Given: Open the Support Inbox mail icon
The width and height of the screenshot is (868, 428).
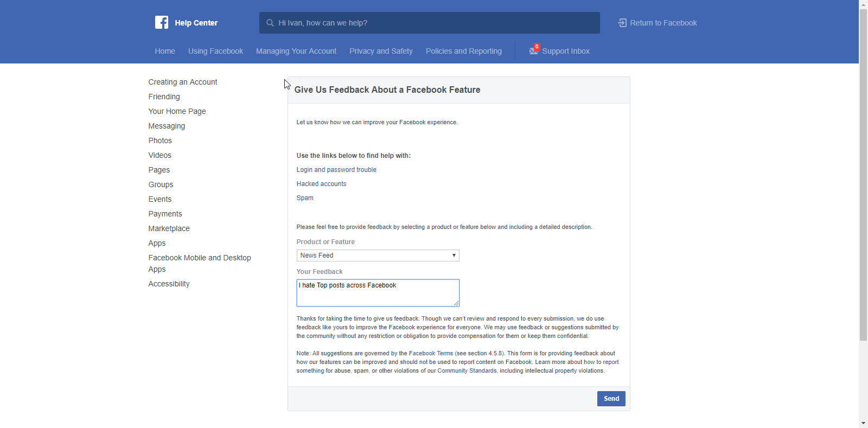Looking at the screenshot, I should tap(534, 50).
